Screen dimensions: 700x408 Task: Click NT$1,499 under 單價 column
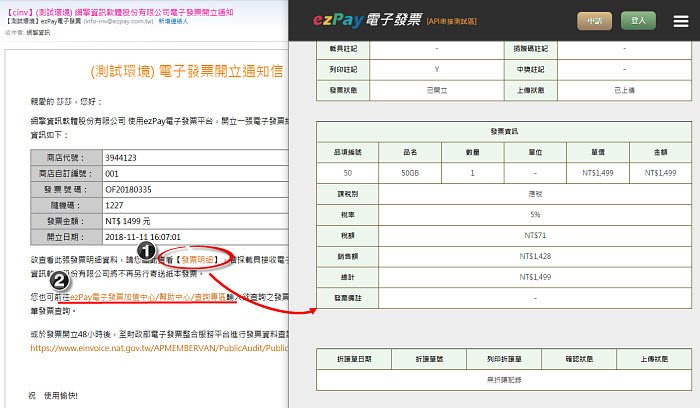point(598,173)
